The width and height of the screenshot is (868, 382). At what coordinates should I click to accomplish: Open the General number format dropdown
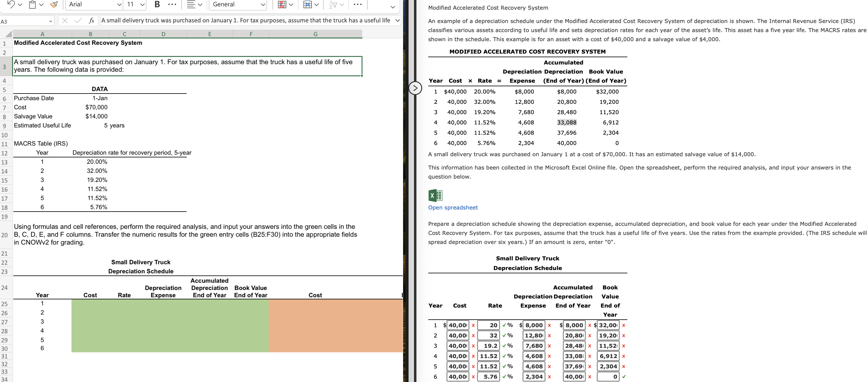[238, 4]
